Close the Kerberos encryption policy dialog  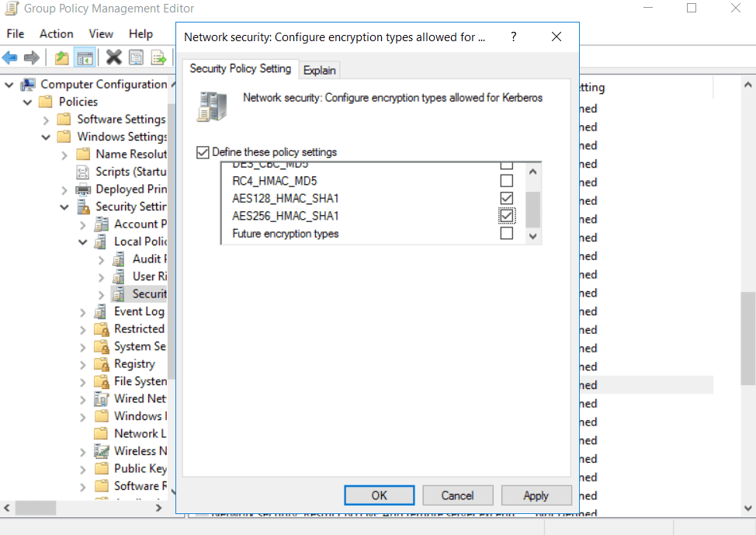(557, 36)
